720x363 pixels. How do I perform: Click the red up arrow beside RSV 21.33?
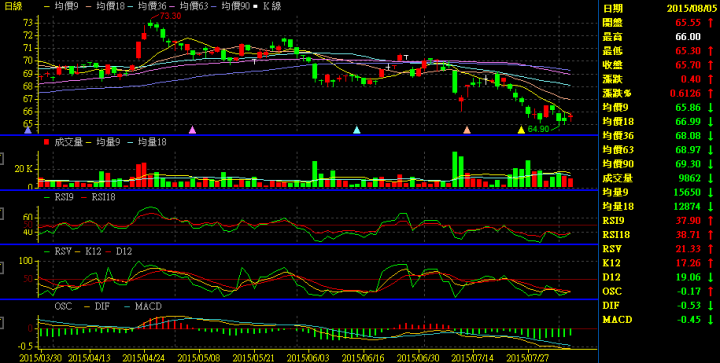[710, 249]
